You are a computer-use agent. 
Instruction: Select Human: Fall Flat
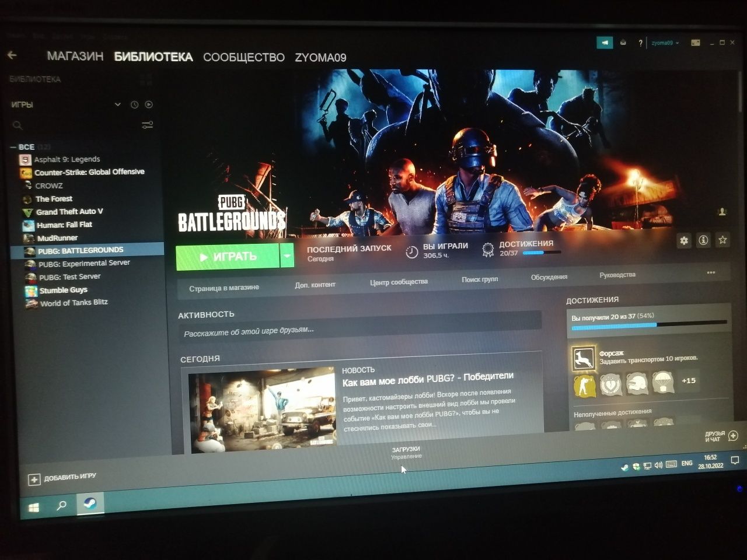coord(64,225)
